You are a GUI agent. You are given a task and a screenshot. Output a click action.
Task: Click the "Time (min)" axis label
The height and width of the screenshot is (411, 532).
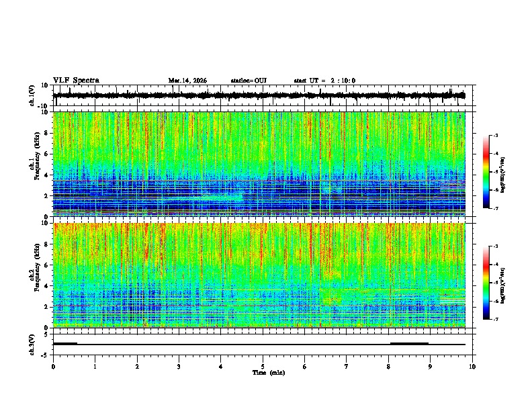coord(269,373)
